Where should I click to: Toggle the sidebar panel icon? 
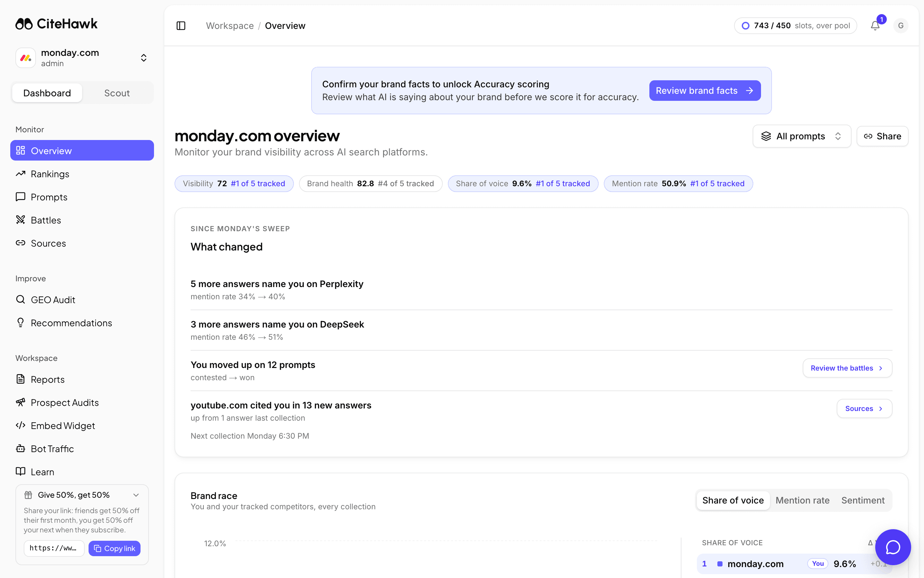tap(181, 26)
